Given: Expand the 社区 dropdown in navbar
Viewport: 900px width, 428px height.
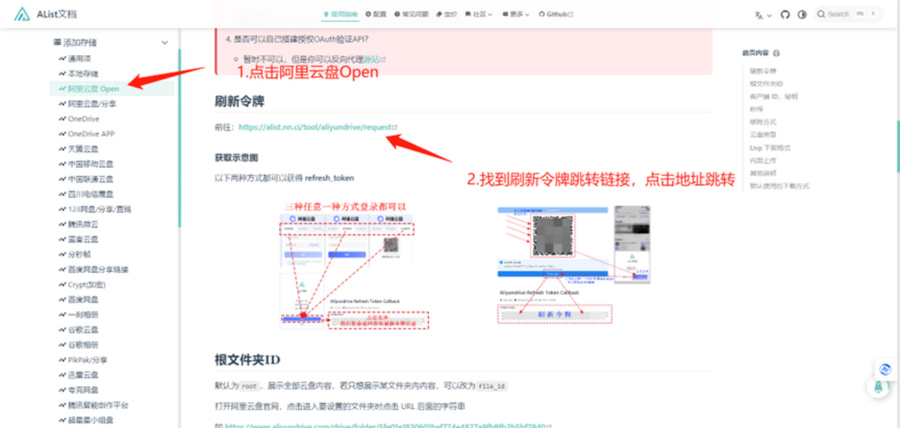Looking at the screenshot, I should tap(479, 14).
